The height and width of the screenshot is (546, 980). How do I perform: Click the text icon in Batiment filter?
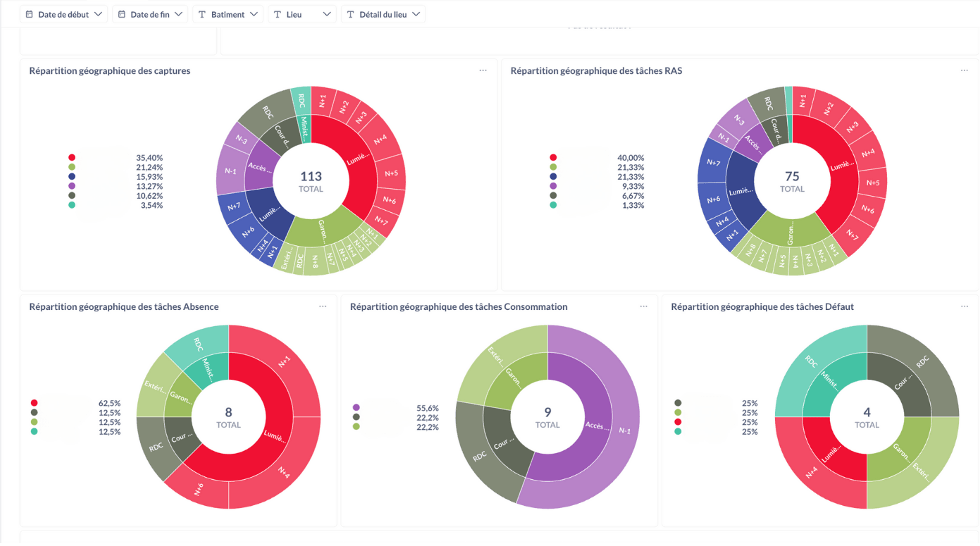202,14
